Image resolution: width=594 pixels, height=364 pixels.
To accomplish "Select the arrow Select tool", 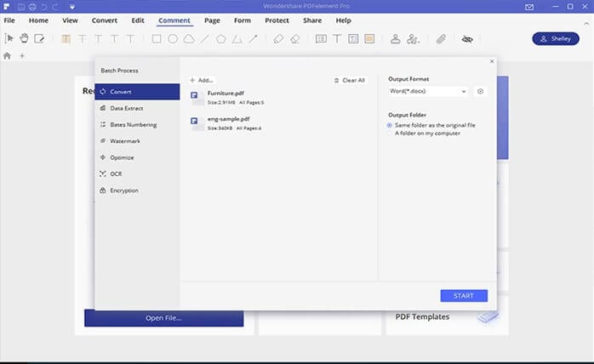I will tap(9, 38).
